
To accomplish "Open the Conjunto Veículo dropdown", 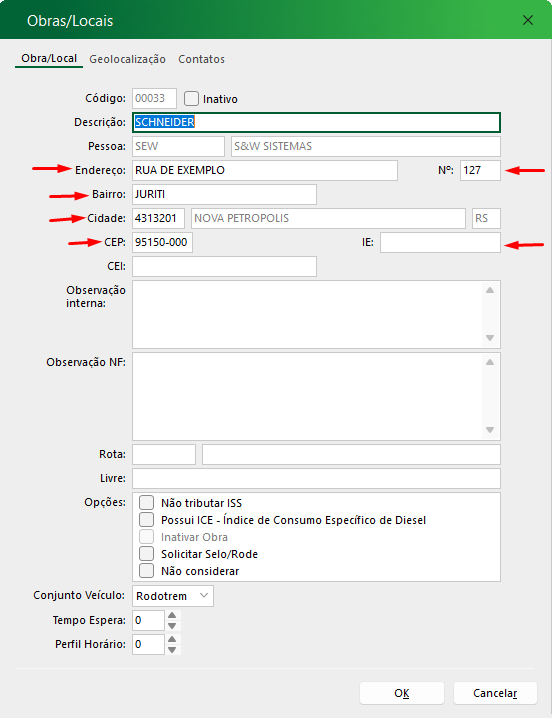I will (173, 596).
